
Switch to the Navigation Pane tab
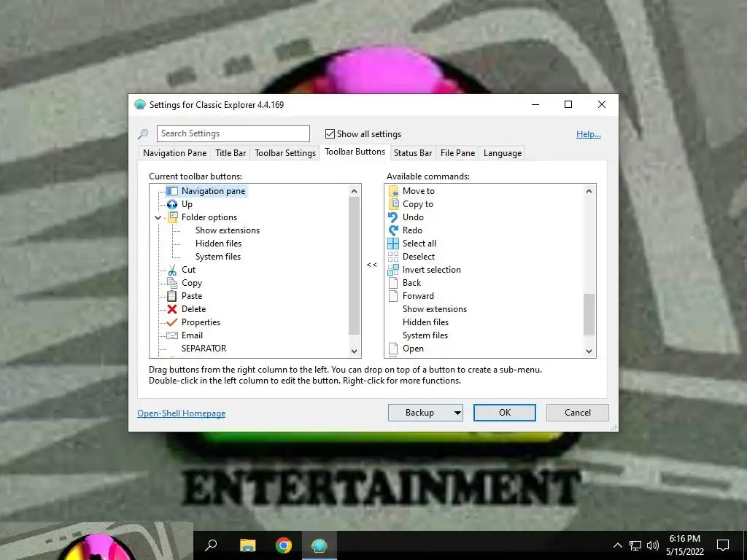[175, 153]
